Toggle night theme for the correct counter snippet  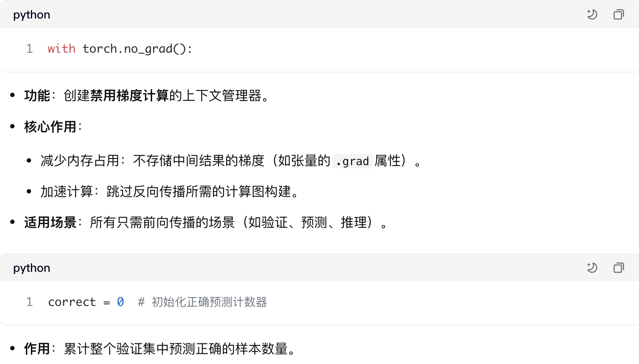[x=592, y=268]
